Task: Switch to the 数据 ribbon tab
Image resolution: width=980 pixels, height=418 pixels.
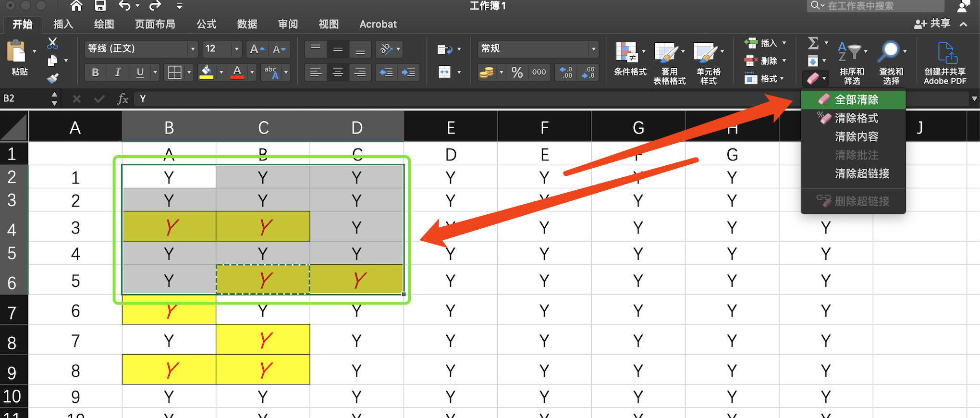Action: click(247, 24)
